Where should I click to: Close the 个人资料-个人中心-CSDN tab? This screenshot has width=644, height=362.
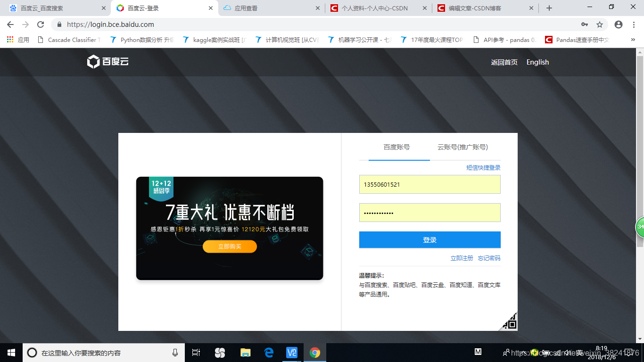[x=425, y=8]
